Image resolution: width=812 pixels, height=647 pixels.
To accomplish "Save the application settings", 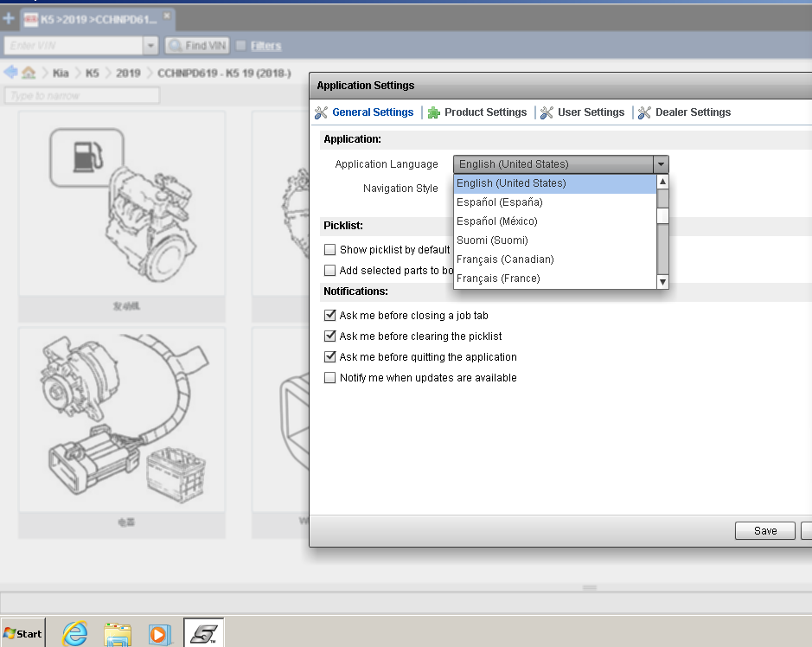I will coord(765,530).
